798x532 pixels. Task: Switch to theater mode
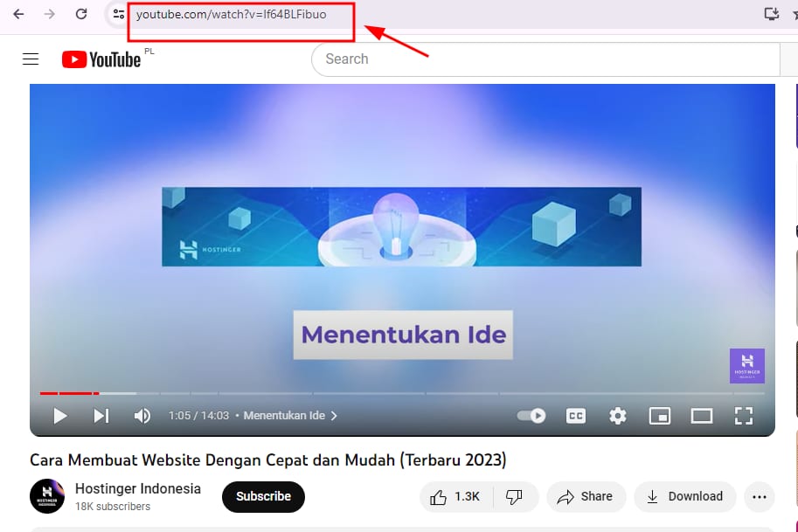click(x=702, y=416)
